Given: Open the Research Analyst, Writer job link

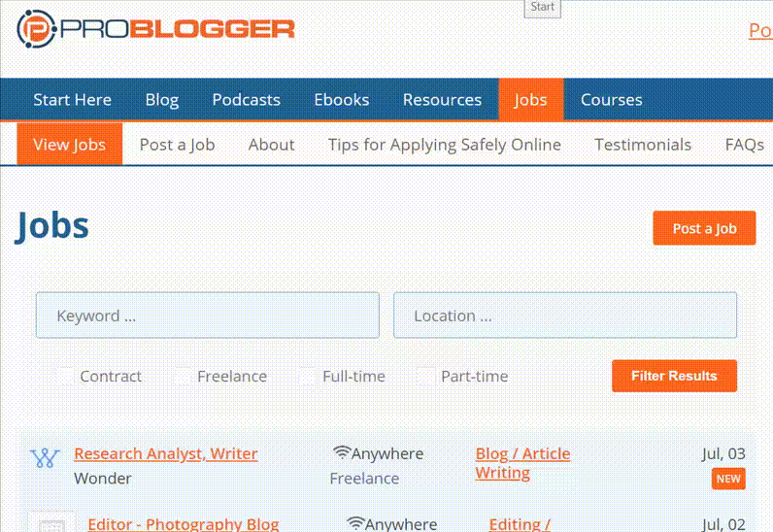Looking at the screenshot, I should coord(165,453).
